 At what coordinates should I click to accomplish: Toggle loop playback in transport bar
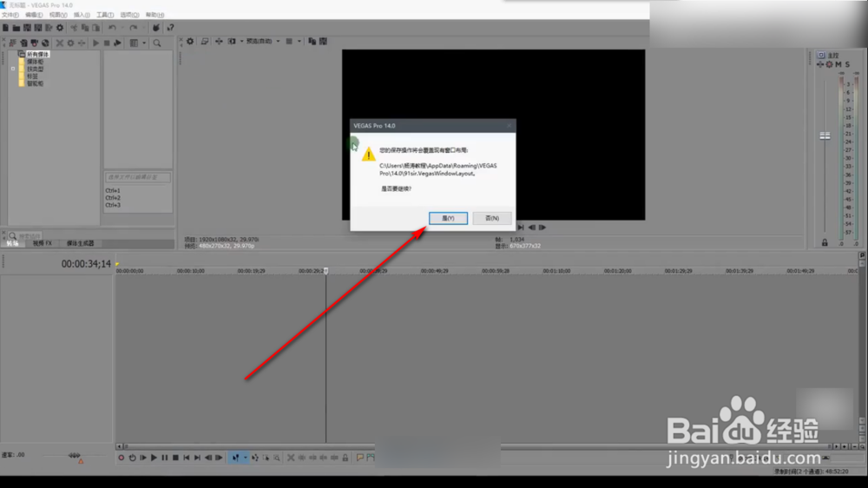132,458
